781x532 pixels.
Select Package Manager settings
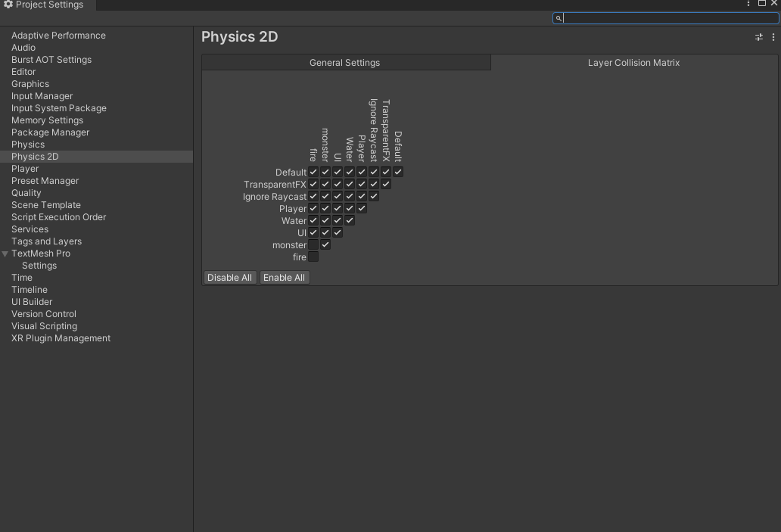point(50,132)
